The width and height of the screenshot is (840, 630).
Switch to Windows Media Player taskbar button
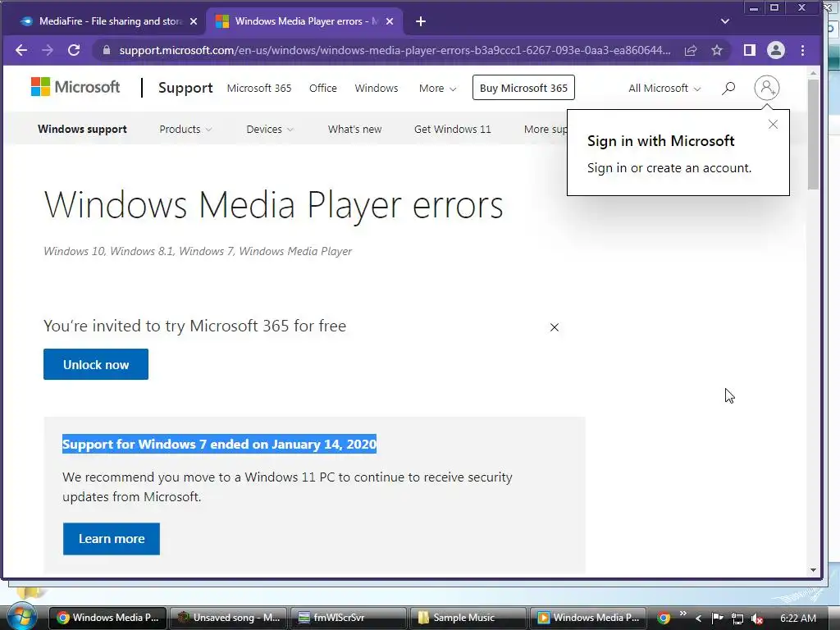click(x=588, y=618)
